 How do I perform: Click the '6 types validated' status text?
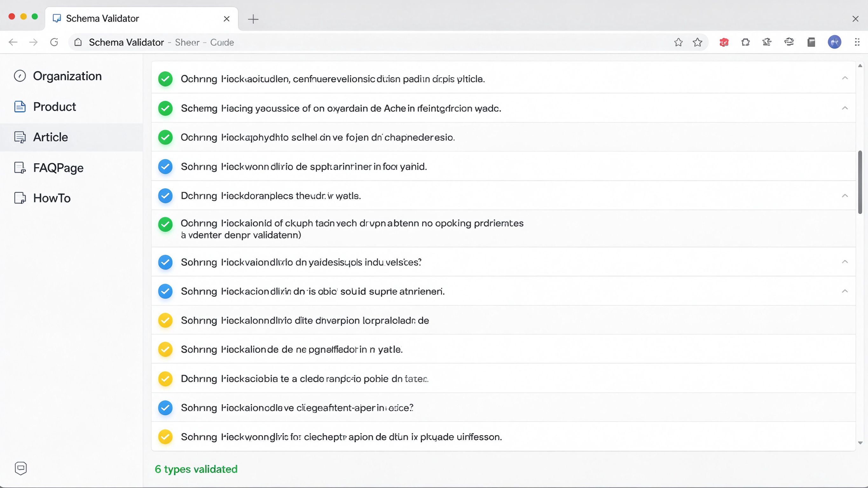pyautogui.click(x=196, y=469)
